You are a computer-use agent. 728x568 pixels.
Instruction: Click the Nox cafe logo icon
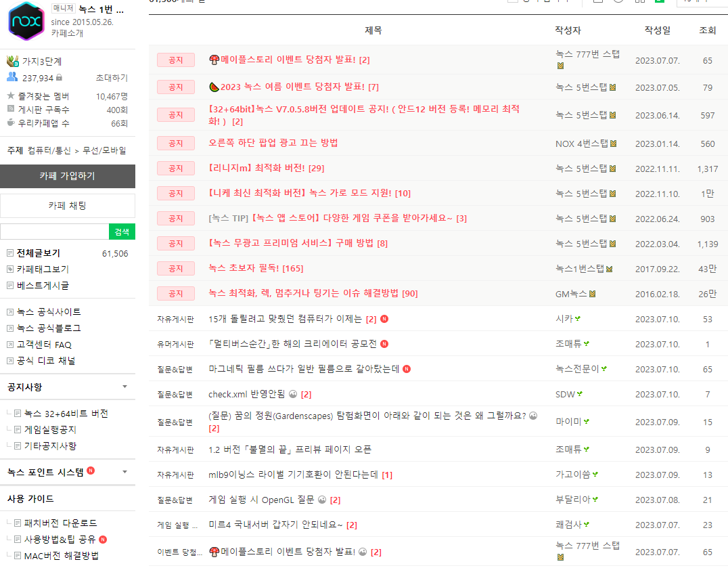coord(26,22)
